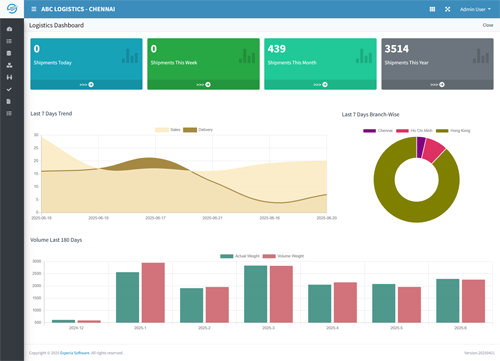Click arrow circle on Shipments This Week card
The image size is (500, 361).
208,85
